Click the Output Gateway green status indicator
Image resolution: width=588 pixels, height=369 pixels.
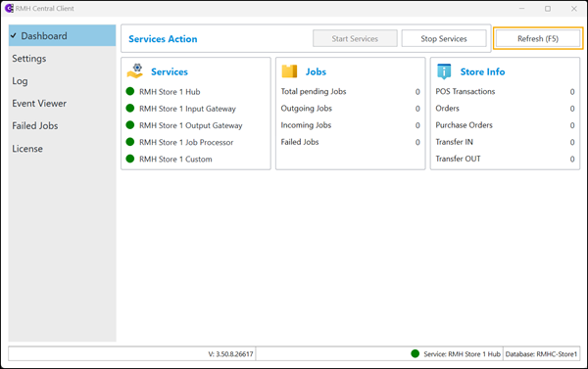pyautogui.click(x=130, y=125)
